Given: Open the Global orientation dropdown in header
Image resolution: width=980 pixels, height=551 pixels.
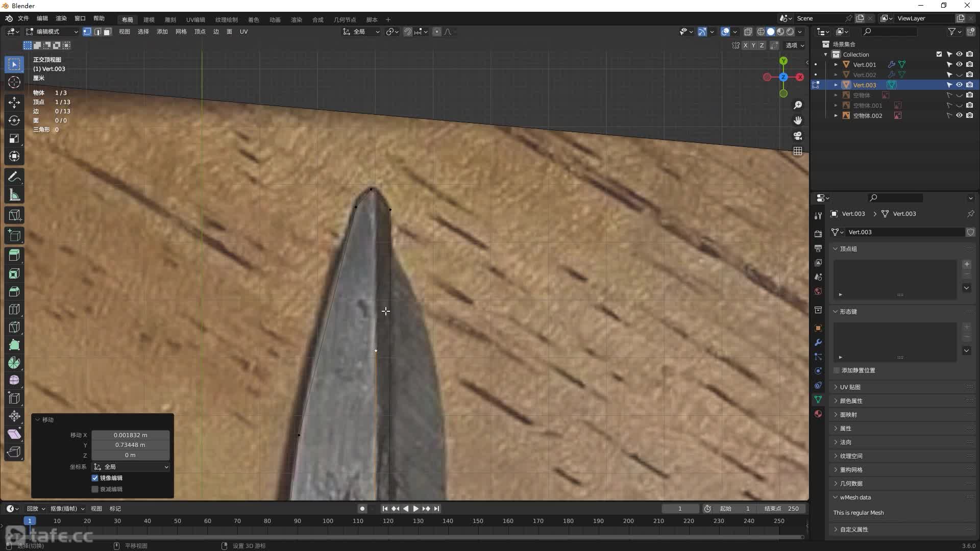Looking at the screenshot, I should (x=361, y=32).
